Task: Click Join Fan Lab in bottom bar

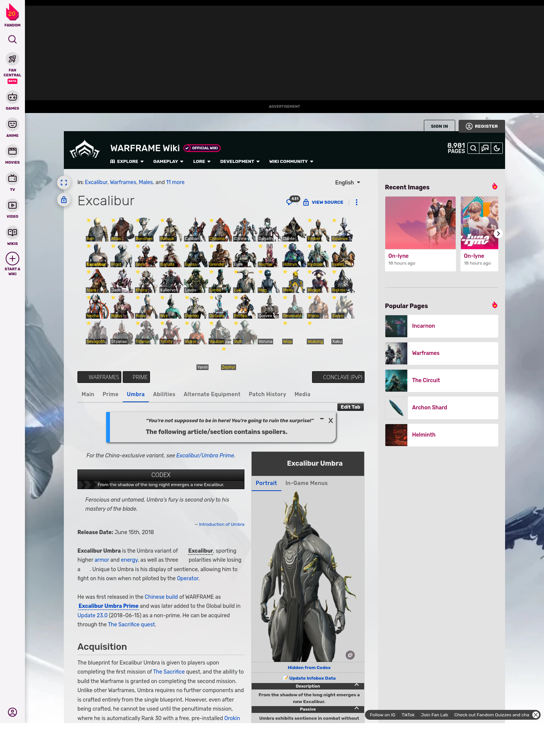Action: [434, 715]
